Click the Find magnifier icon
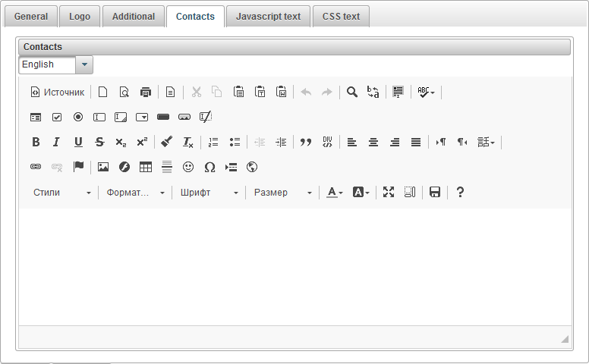This screenshot has width=589, height=364. (x=352, y=92)
